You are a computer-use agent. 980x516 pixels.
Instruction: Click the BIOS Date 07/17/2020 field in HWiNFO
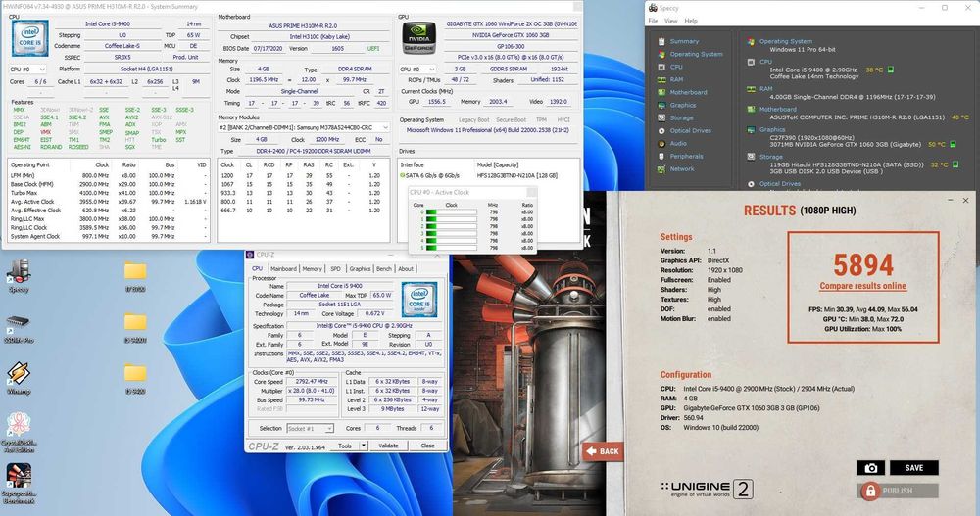click(x=270, y=48)
